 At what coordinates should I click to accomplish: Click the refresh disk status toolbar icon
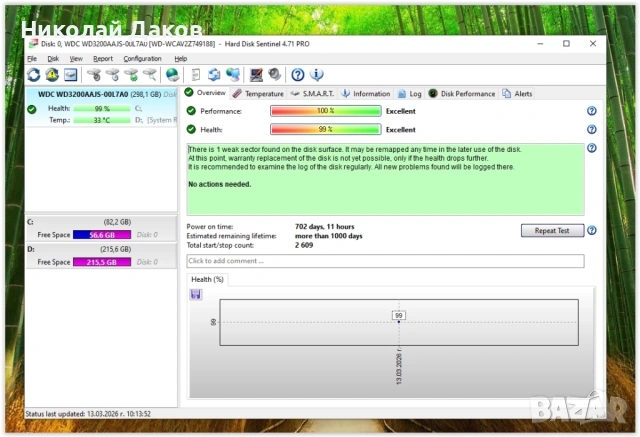point(34,75)
